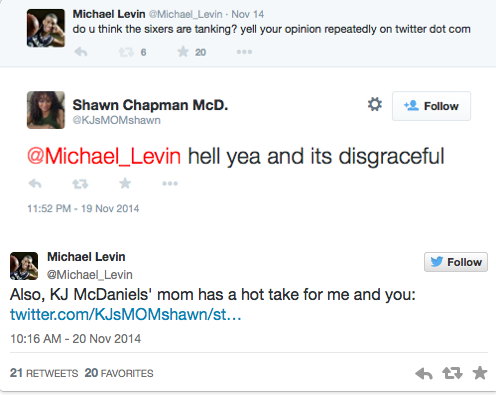Favorite Shawn Chapman's reply tweet
This screenshot has height=395, width=496.
(125, 183)
